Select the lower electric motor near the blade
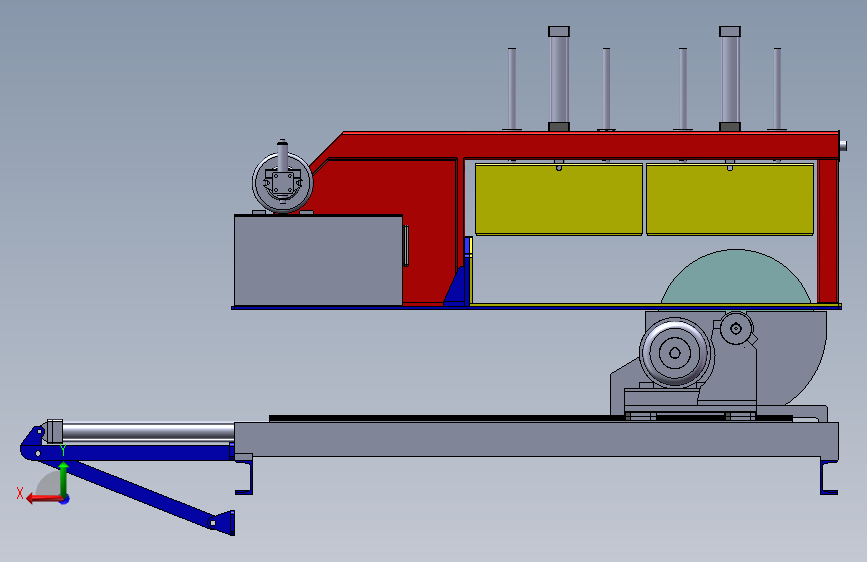 point(675,352)
